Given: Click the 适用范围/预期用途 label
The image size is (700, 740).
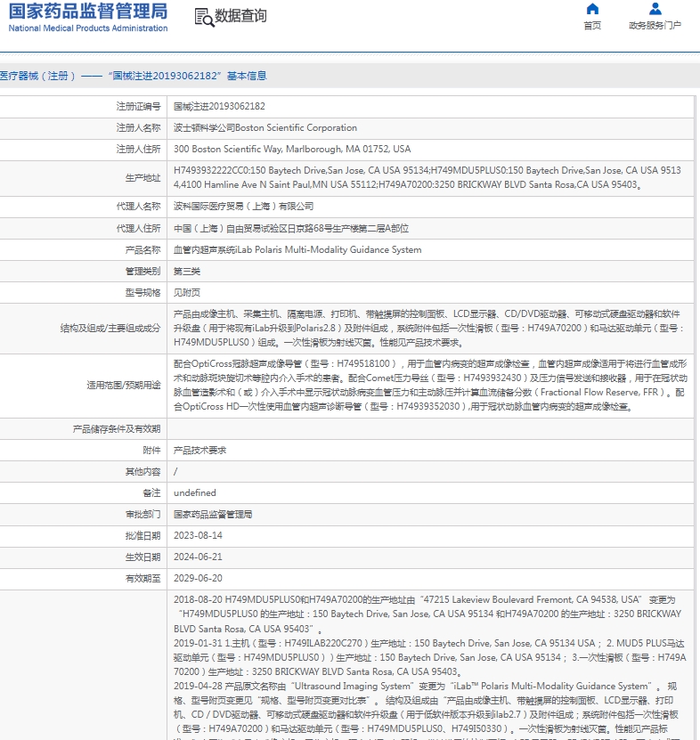Looking at the screenshot, I should click(x=124, y=385).
